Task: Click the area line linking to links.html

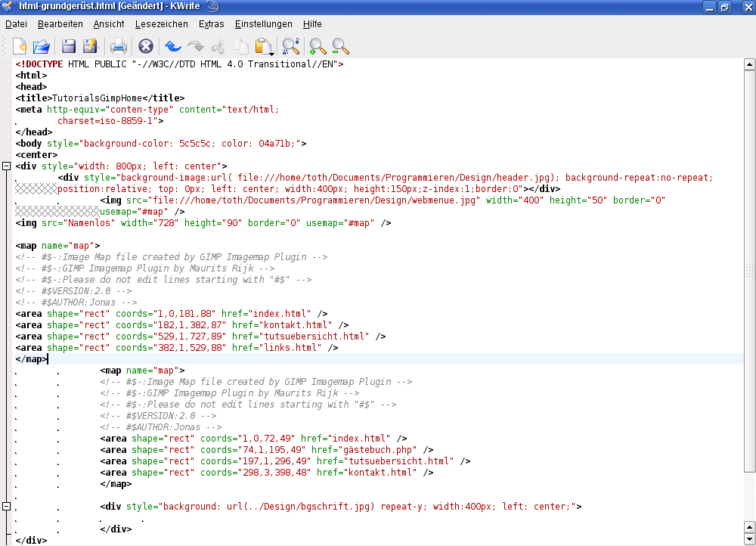Action: pos(177,348)
